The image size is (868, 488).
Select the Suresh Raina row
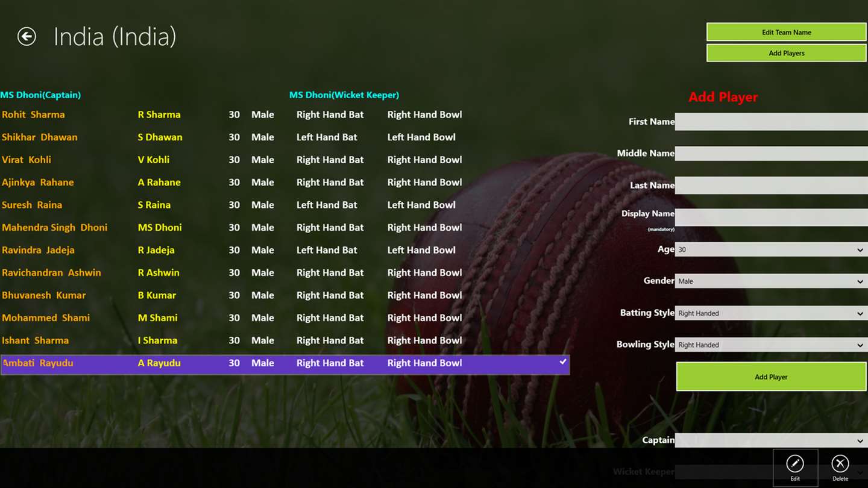pyautogui.click(x=285, y=205)
